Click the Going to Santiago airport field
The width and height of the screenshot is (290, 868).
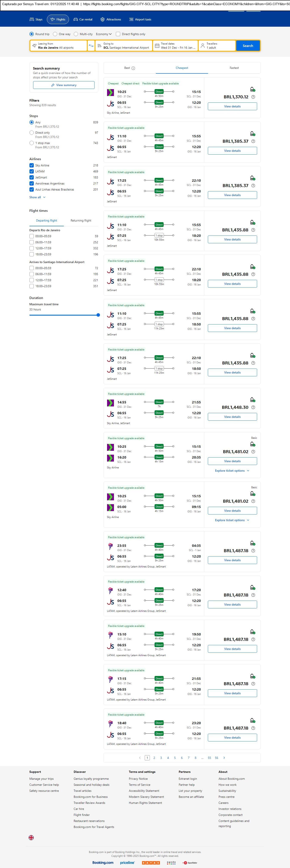(x=124, y=46)
